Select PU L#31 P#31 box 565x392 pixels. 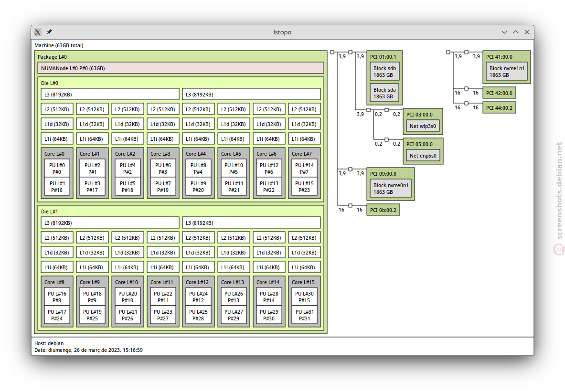coord(304,315)
